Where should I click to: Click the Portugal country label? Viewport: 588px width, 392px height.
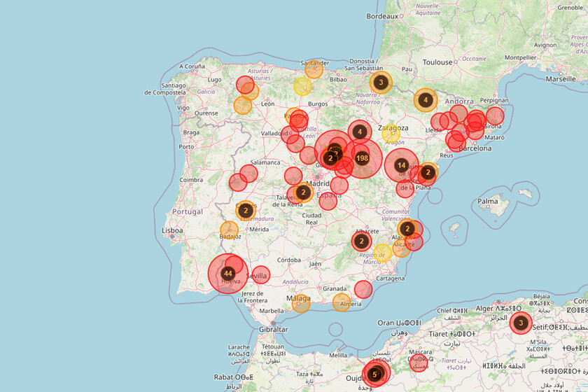click(188, 211)
